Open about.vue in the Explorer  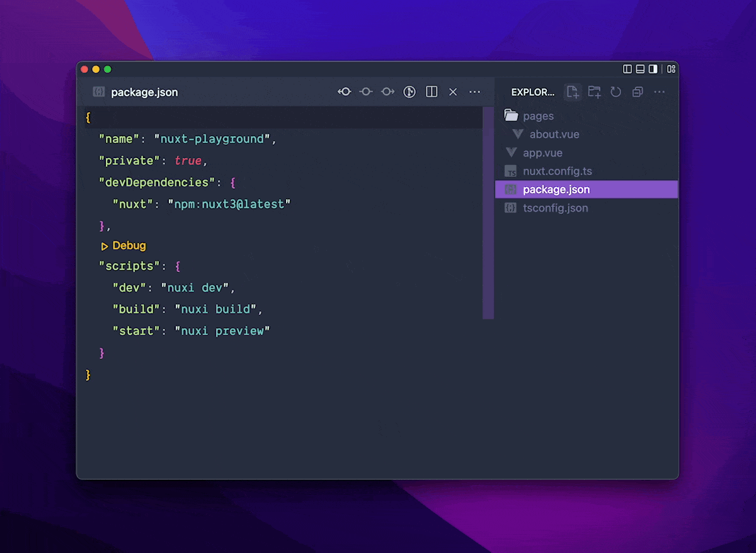pyautogui.click(x=587, y=134)
